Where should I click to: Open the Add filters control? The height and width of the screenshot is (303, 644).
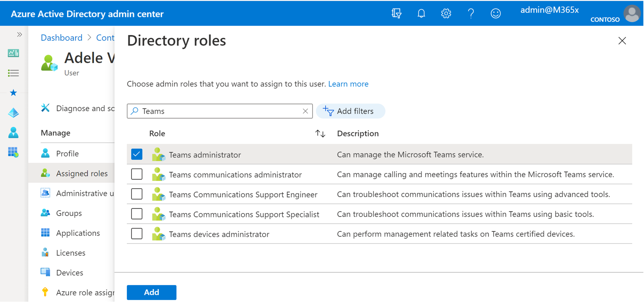(350, 111)
